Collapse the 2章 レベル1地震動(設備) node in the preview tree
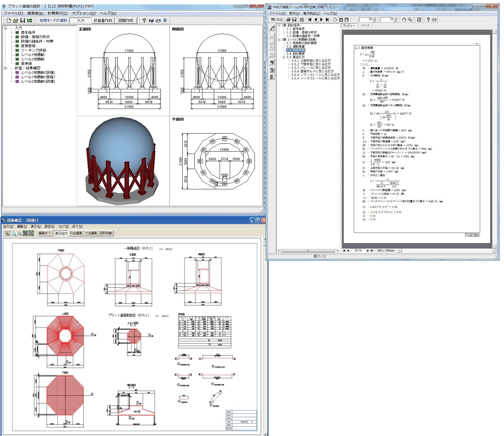Viewport: 504px width, 436px height. pyautogui.click(x=279, y=40)
